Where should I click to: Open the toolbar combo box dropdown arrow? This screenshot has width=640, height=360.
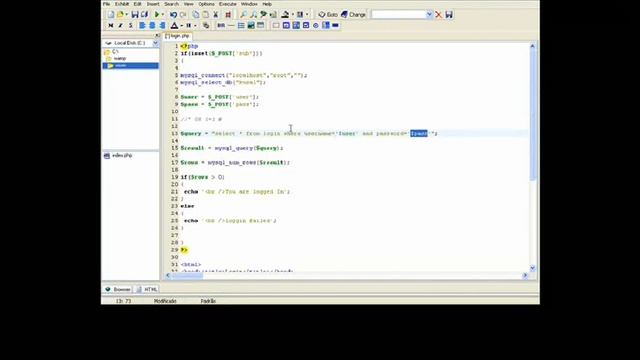[x=429, y=15]
